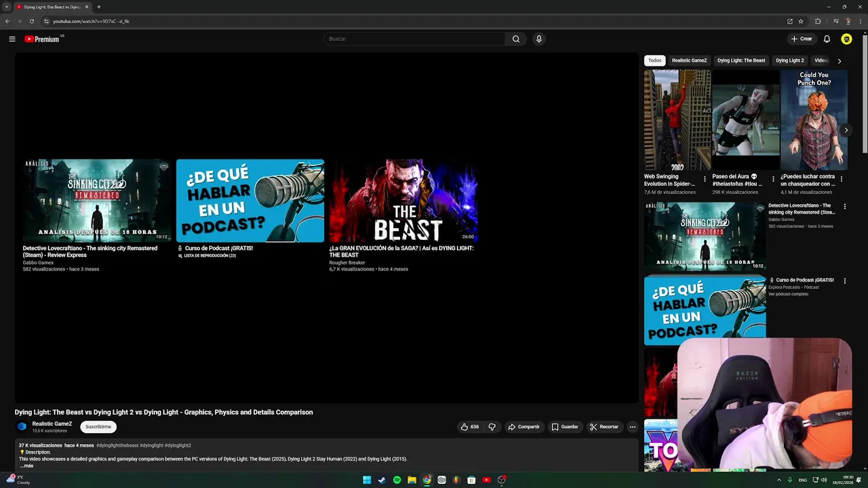
Task: Expand description with ...más
Action: pyautogui.click(x=26, y=466)
